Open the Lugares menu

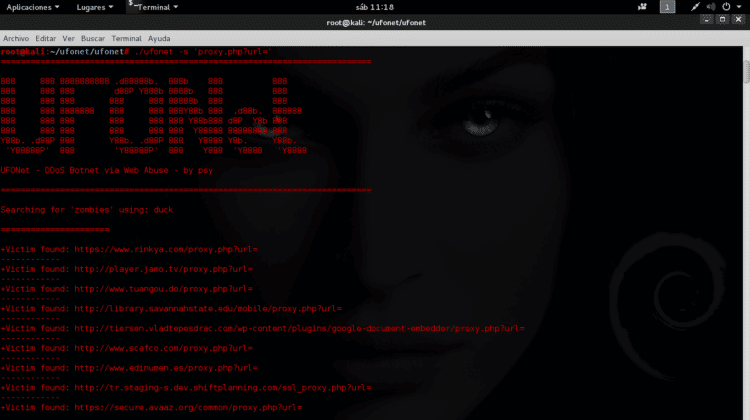(x=94, y=7)
